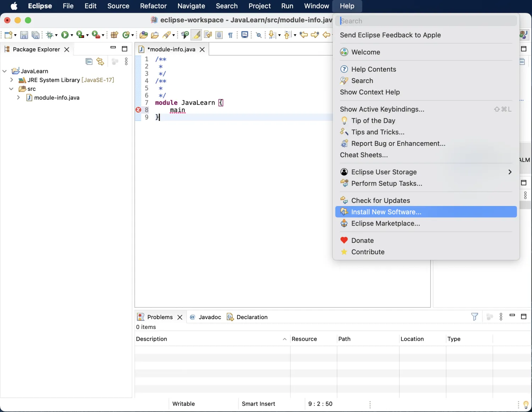Open the Problems view filter icon
Screen dimensions: 532x412
pos(475,317)
